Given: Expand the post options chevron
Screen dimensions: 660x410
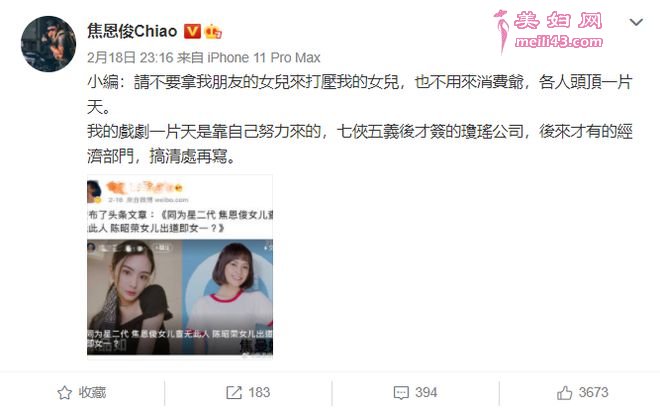Looking at the screenshot, I should [x=636, y=22].
